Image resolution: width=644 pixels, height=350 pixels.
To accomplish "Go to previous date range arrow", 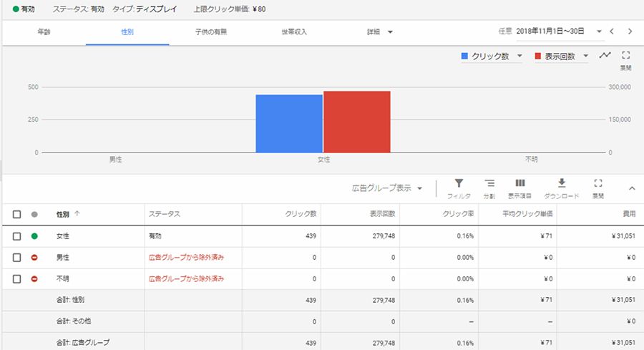I will (612, 31).
